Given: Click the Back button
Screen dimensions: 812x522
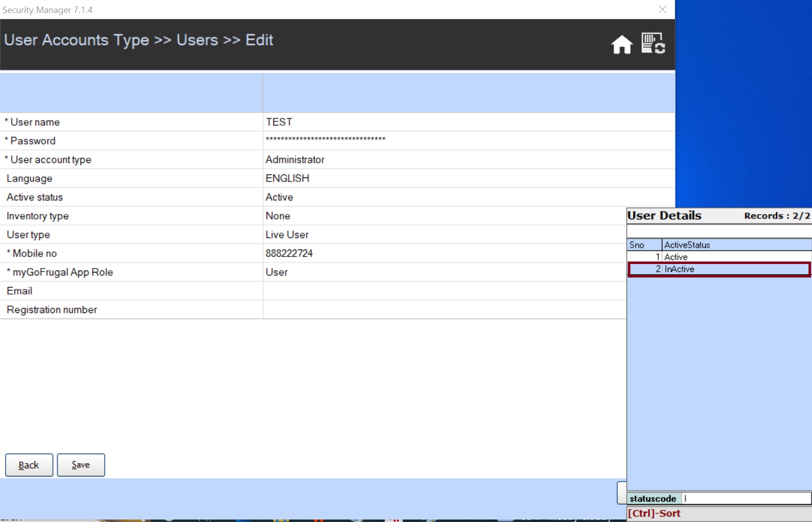Looking at the screenshot, I should 29,465.
